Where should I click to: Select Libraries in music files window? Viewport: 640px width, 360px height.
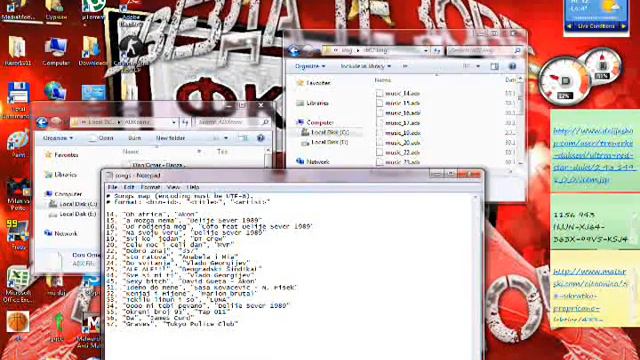(313, 103)
